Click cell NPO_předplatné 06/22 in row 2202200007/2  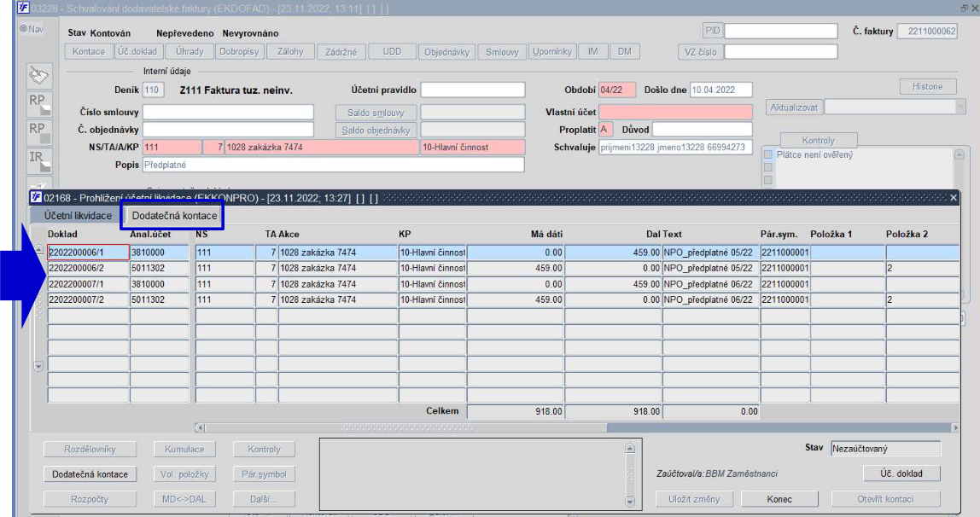pos(710,299)
